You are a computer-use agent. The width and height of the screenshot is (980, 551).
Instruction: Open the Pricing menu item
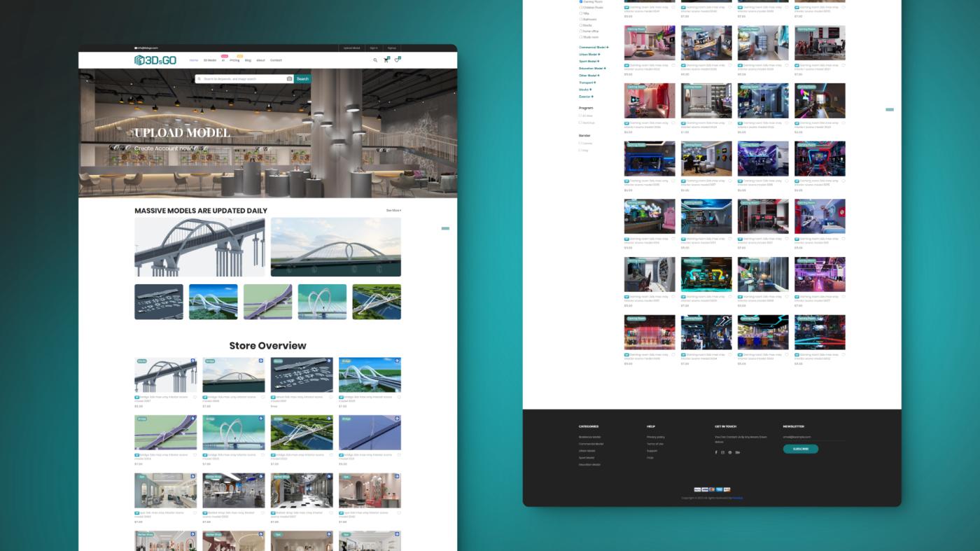click(x=234, y=60)
